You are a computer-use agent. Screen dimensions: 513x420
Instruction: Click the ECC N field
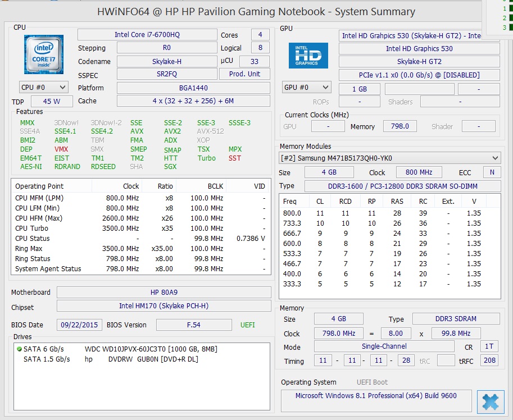(x=492, y=172)
